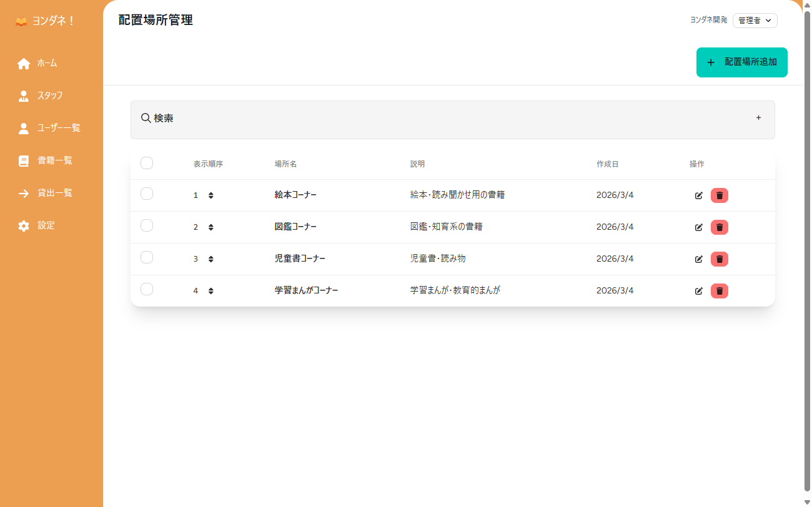Viewport: 812px width, 507px height.
Task: Click the スタッフ staff icon in the sidebar
Action: point(24,96)
